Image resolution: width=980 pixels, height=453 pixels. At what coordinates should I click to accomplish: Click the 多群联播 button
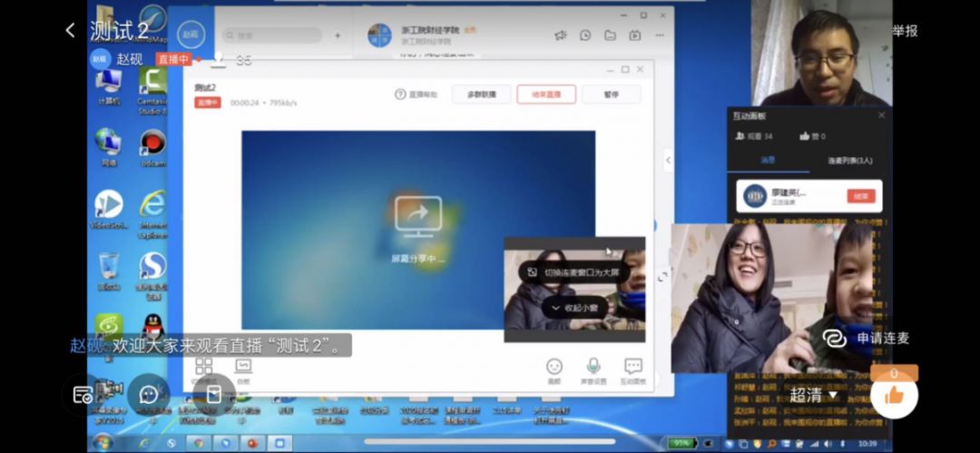click(481, 94)
